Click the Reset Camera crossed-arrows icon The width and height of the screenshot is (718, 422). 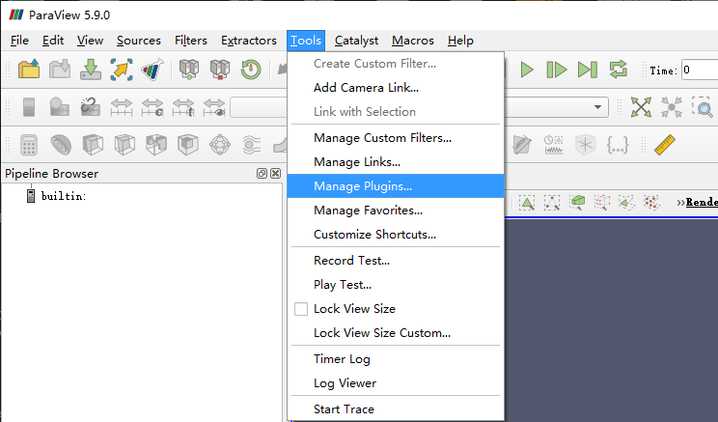[641, 108]
